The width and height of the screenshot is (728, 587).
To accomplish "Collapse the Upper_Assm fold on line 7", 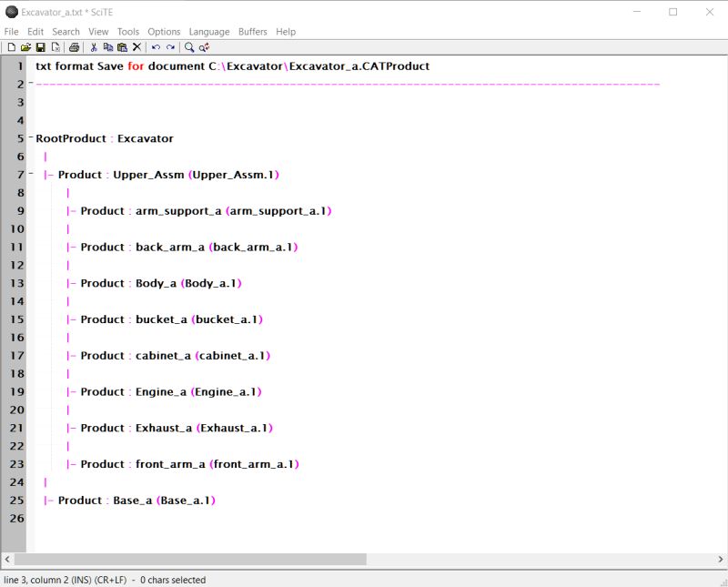I will (31, 174).
